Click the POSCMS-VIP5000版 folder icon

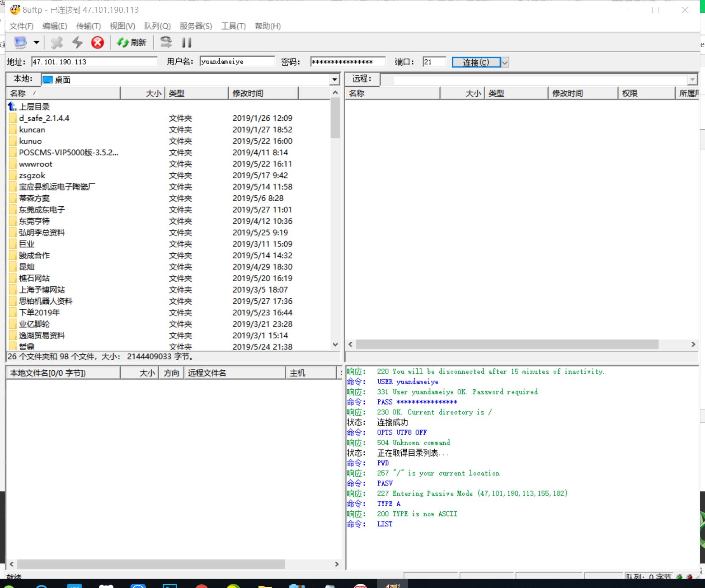pos(13,153)
